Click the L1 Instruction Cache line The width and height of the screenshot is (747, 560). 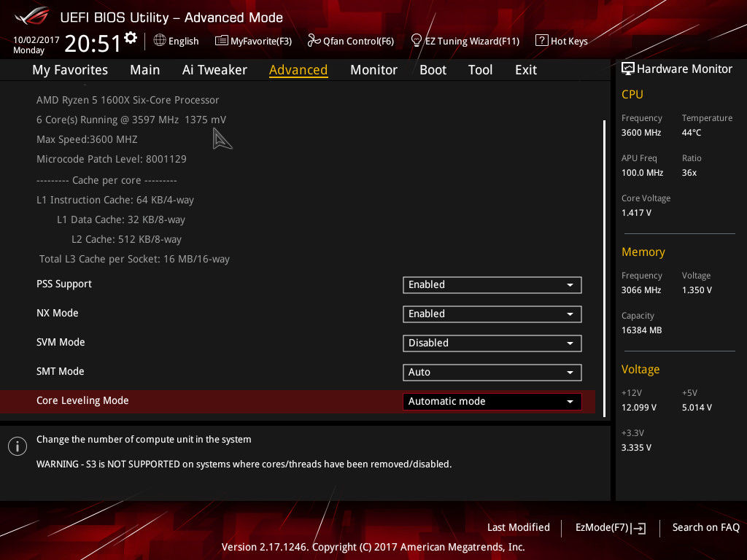tap(115, 200)
